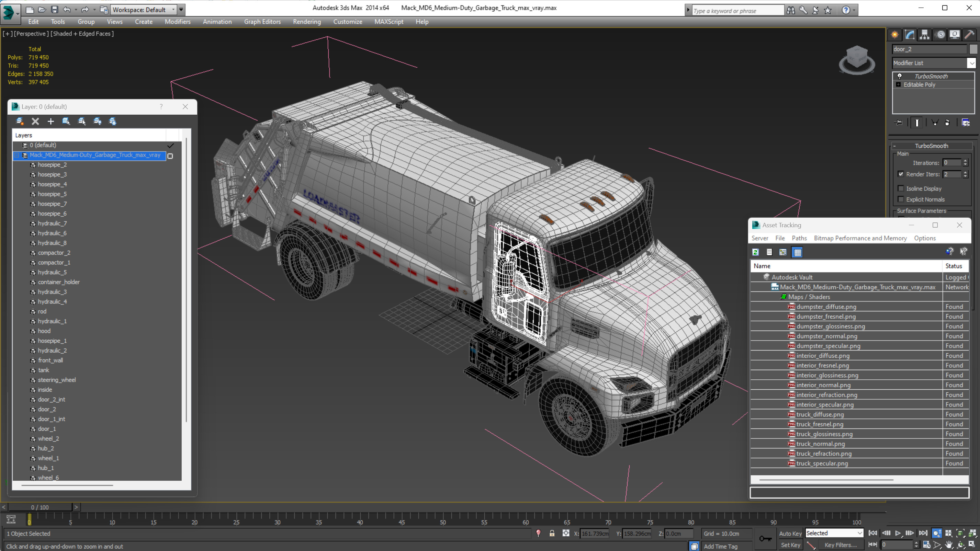Screen dimensions: 980x551
Task: Play the animation
Action: point(898,533)
